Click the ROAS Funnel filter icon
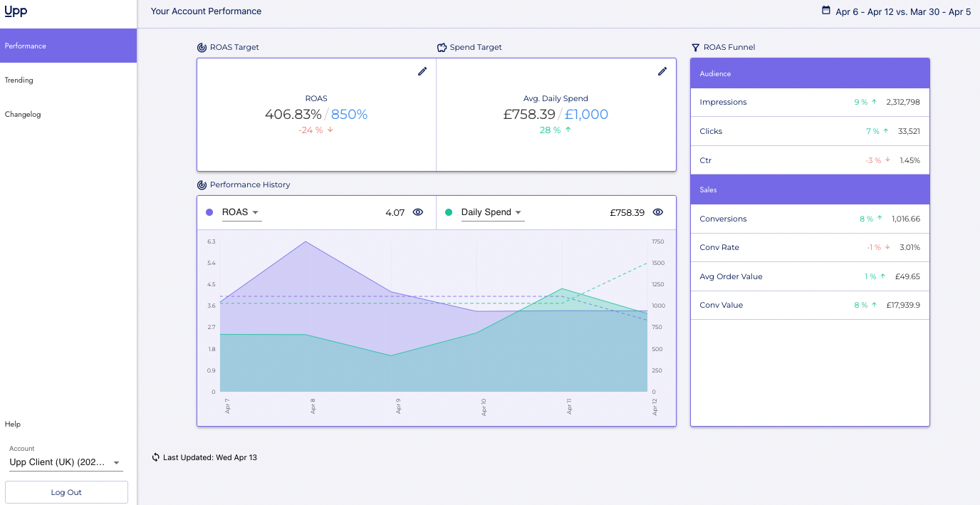The height and width of the screenshot is (505, 980). coord(696,47)
